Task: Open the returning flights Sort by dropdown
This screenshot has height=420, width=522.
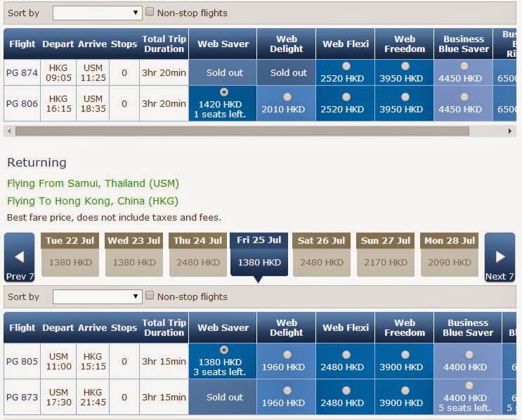Action: [98, 297]
